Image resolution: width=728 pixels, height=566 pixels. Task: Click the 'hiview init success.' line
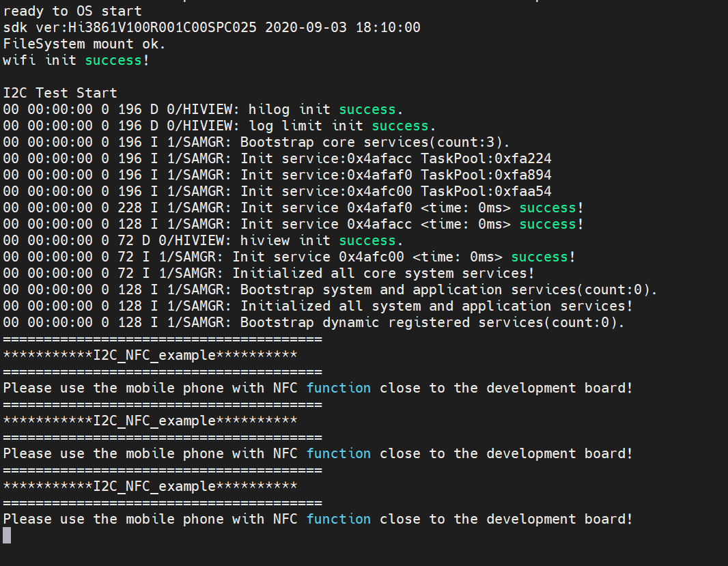click(x=203, y=240)
